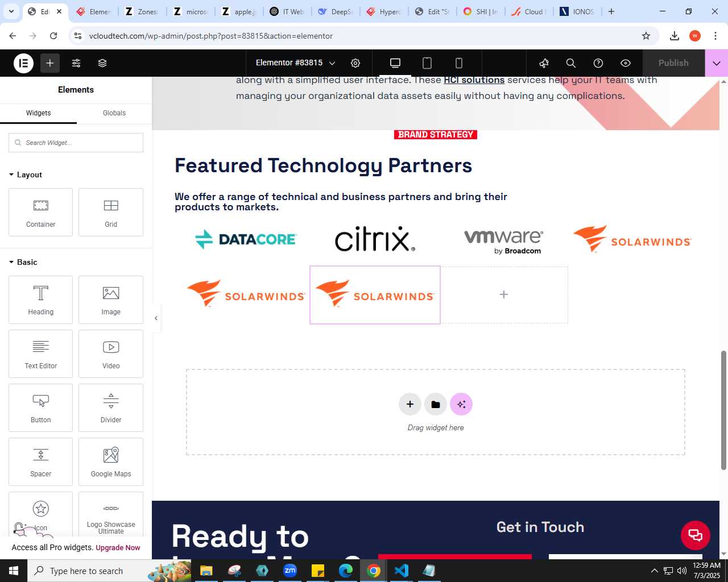
Task: Collapse the Basic section
Action: 23,262
